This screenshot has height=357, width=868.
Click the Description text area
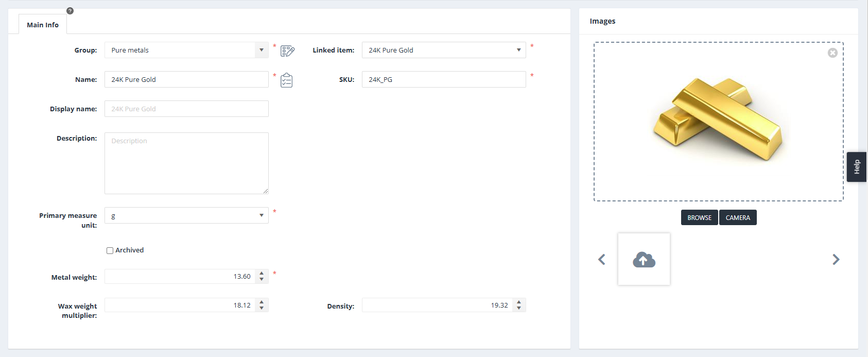(186, 163)
